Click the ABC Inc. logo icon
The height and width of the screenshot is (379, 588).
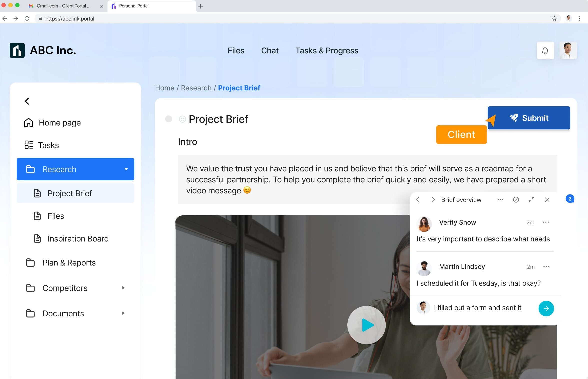point(17,51)
